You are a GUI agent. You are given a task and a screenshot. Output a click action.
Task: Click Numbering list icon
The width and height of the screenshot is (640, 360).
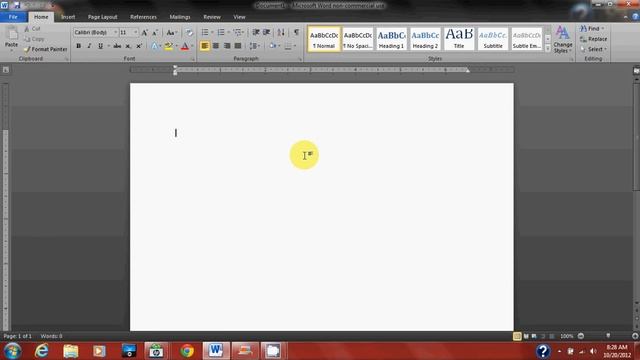[x=221, y=32]
